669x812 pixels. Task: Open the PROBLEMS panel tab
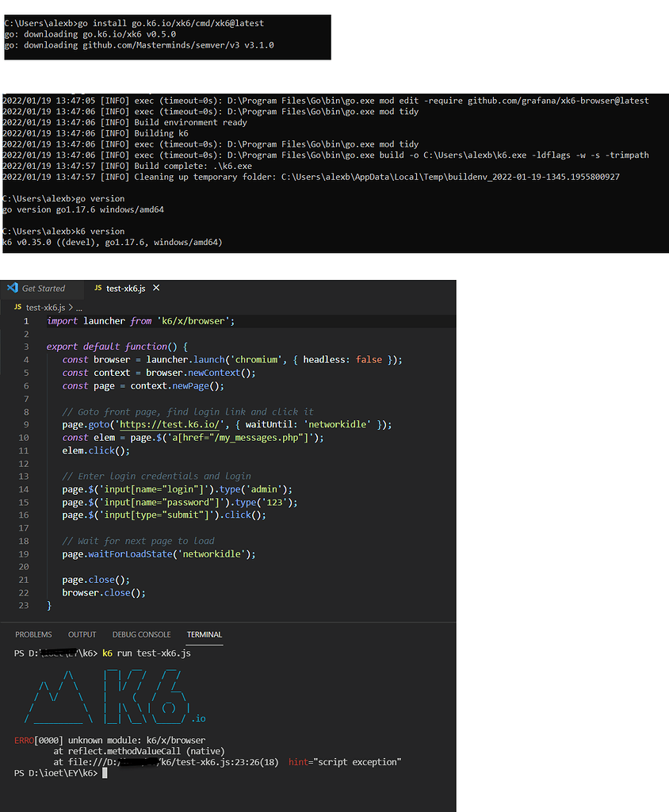pyautogui.click(x=33, y=634)
